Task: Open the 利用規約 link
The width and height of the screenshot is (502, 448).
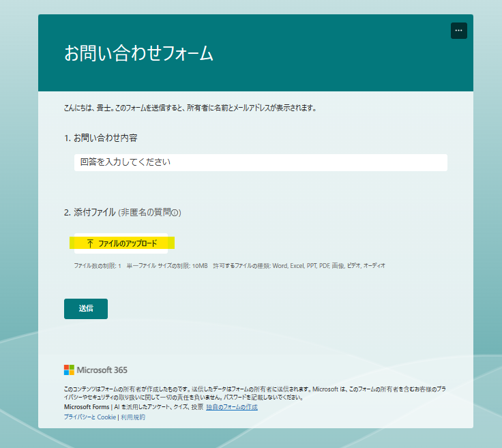Action: 133,417
